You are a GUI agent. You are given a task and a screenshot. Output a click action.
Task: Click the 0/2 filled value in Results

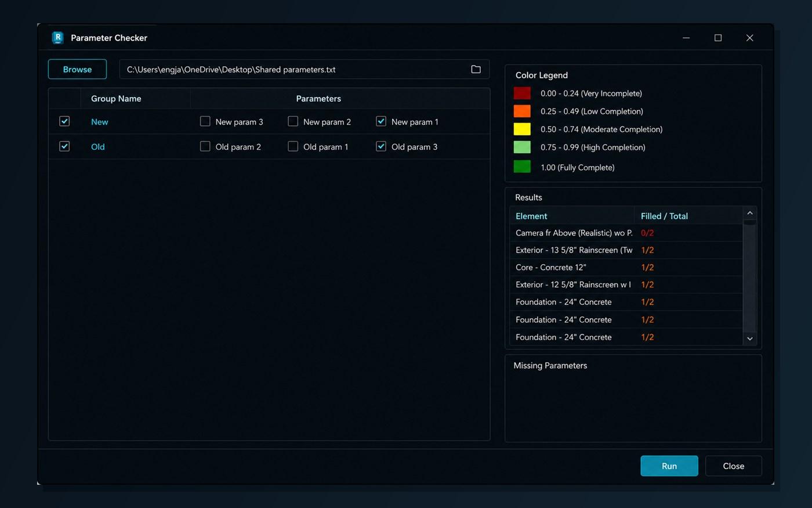(647, 233)
